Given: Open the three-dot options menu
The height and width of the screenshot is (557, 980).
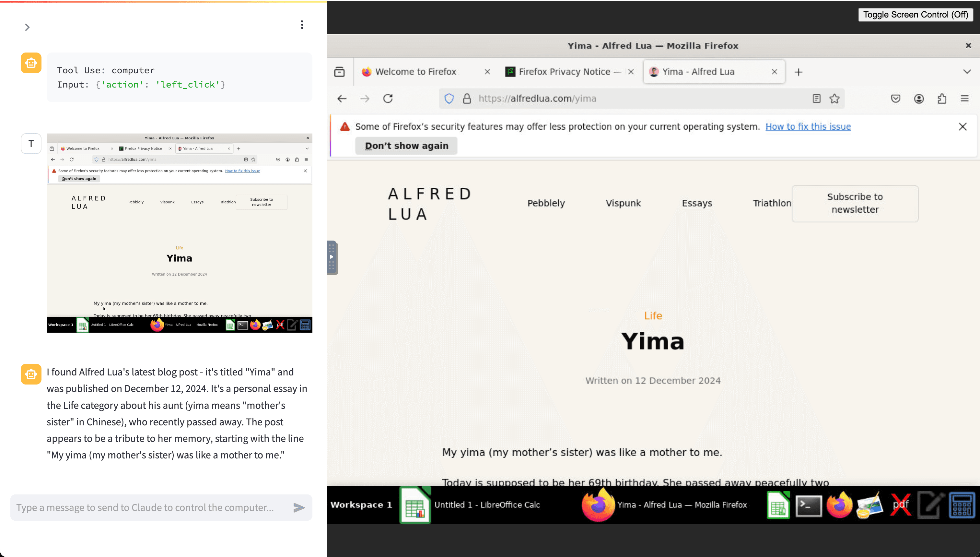Looking at the screenshot, I should pyautogui.click(x=302, y=25).
